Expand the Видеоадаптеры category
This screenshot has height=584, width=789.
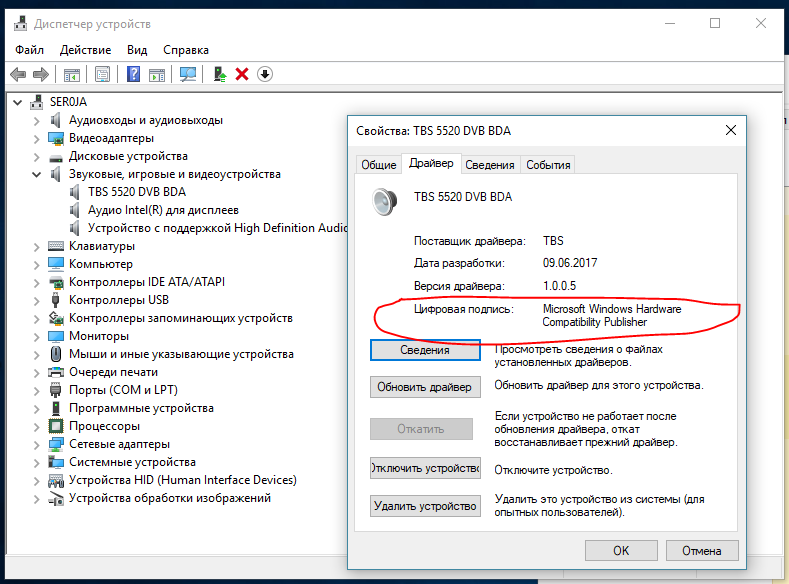pyautogui.click(x=36, y=139)
